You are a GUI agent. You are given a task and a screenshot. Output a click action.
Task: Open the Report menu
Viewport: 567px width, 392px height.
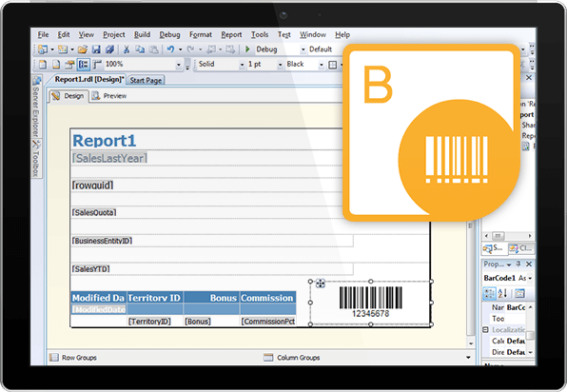[x=231, y=34]
